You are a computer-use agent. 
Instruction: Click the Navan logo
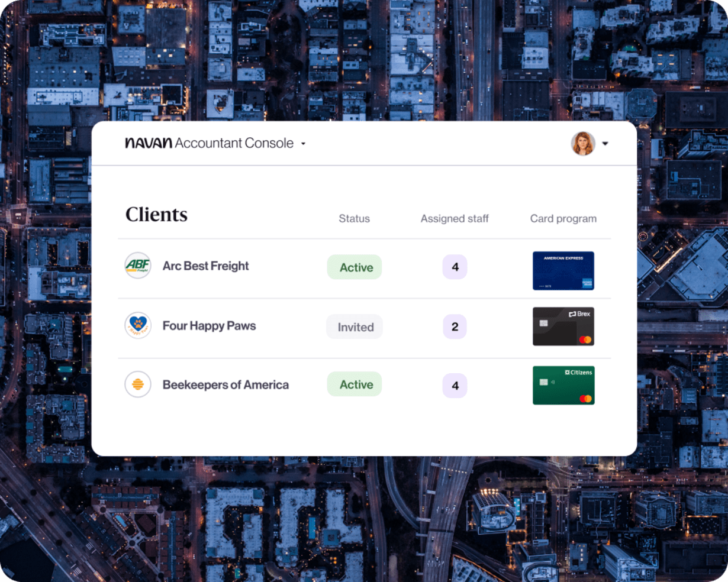pos(149,143)
